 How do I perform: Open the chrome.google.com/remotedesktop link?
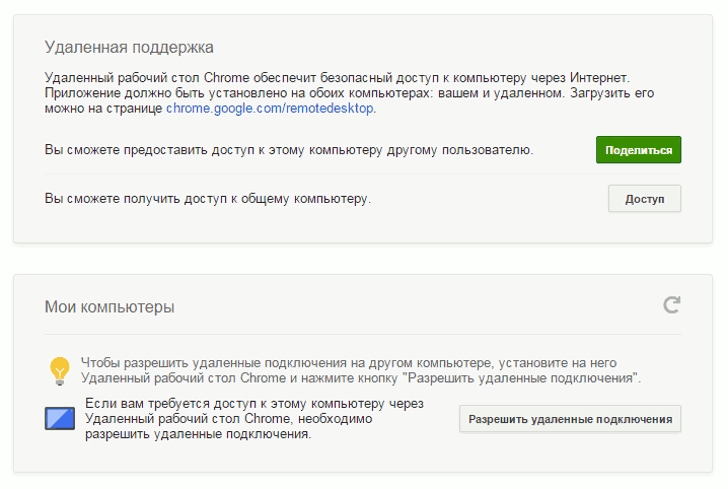point(270,108)
